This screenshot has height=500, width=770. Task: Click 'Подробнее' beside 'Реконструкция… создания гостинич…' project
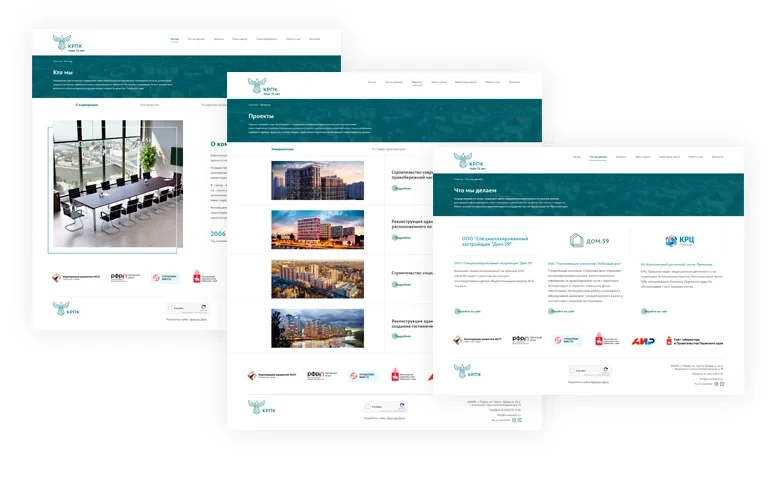point(401,336)
